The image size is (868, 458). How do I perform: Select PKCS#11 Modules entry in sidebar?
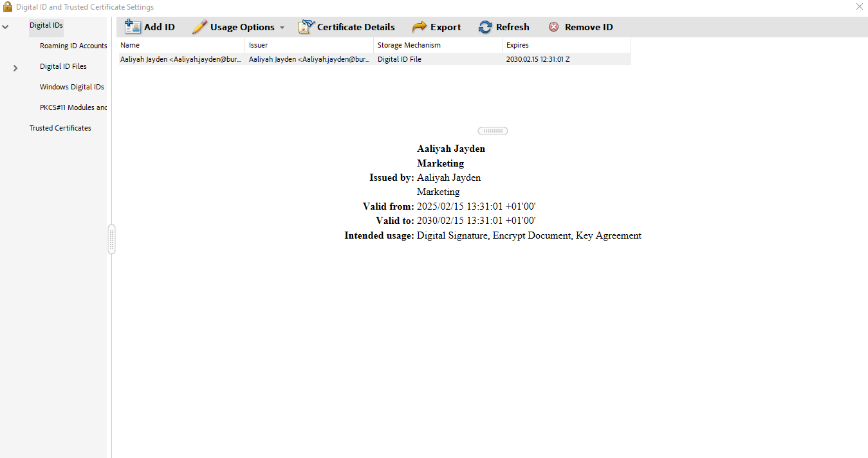coord(73,107)
